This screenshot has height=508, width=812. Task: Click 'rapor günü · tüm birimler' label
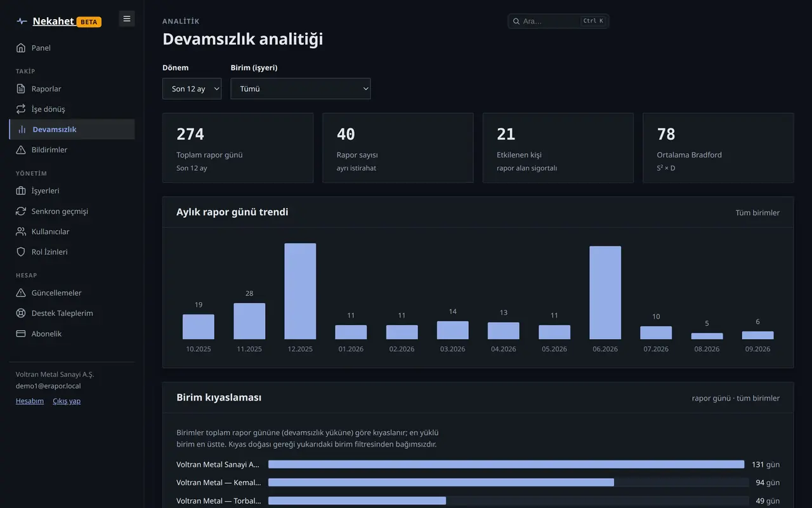point(736,398)
